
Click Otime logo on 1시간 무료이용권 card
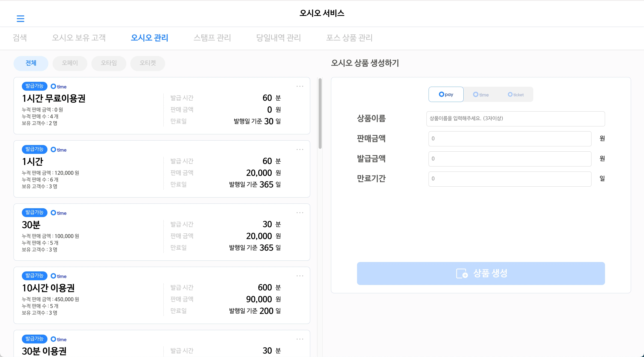click(x=59, y=86)
